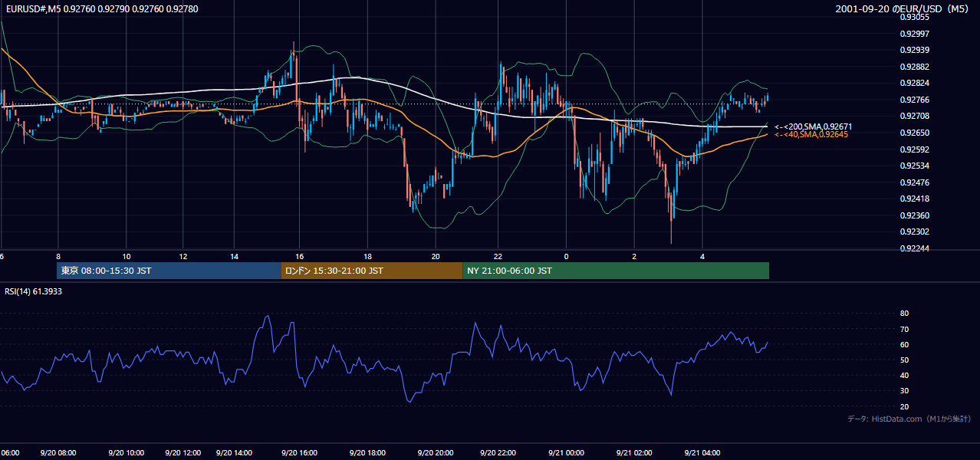This screenshot has width=980, height=460.
Task: Click price level 0.92650 on the scale
Action: [914, 133]
